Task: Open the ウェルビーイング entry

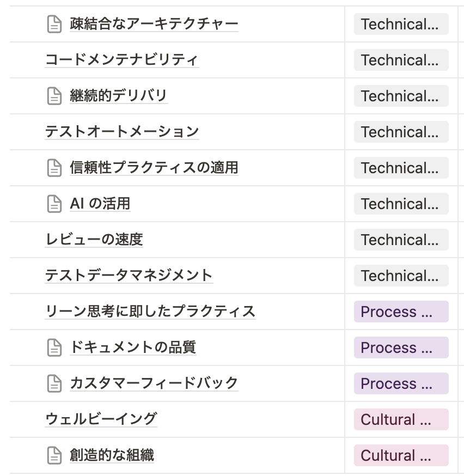Action: coord(101,419)
